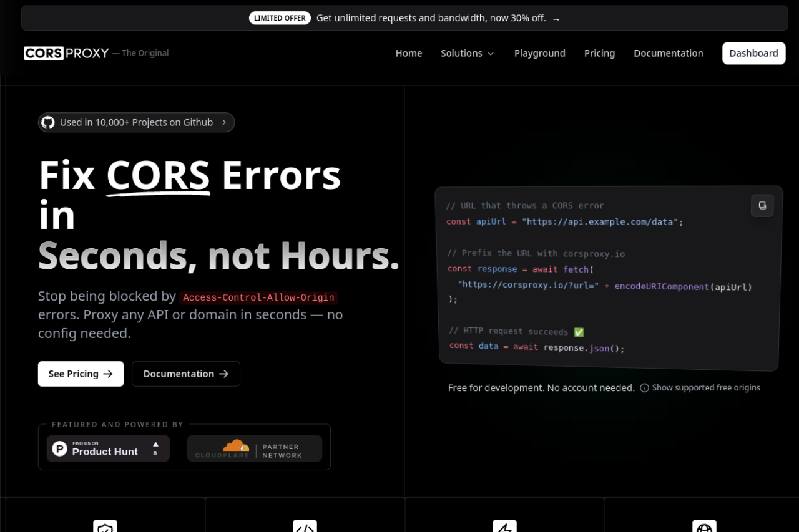This screenshot has width=799, height=532.
Task: Click the CORS PROXY logo
Action: tap(67, 53)
